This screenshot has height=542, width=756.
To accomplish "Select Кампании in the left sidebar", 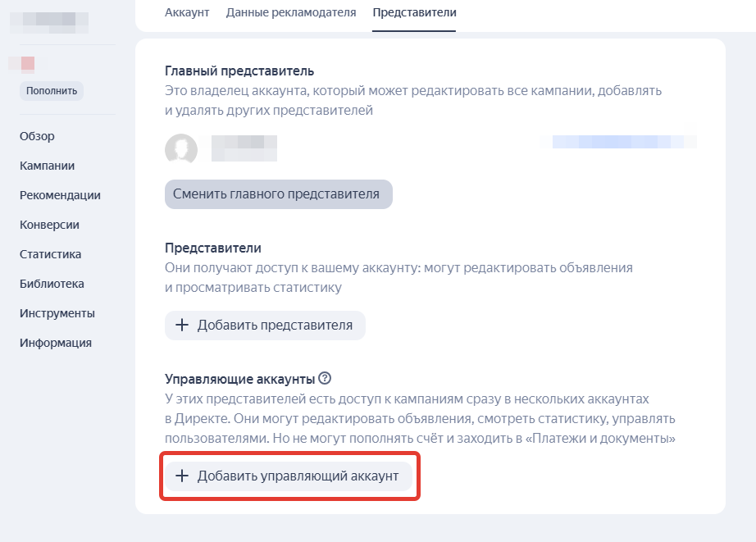I will [x=46, y=166].
